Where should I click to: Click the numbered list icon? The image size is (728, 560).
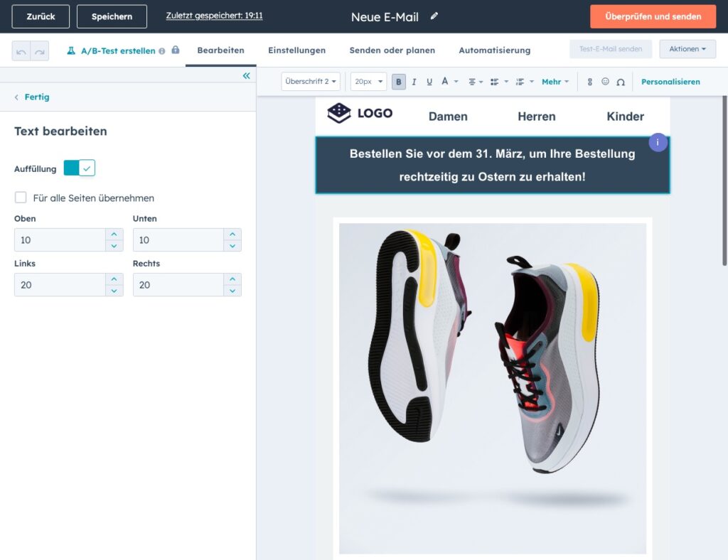pyautogui.click(x=520, y=82)
